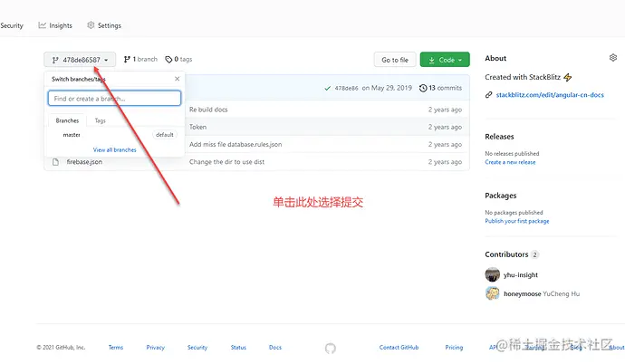The height and width of the screenshot is (364, 625).
Task: Open the Re build docs commit message
Action: point(208,110)
